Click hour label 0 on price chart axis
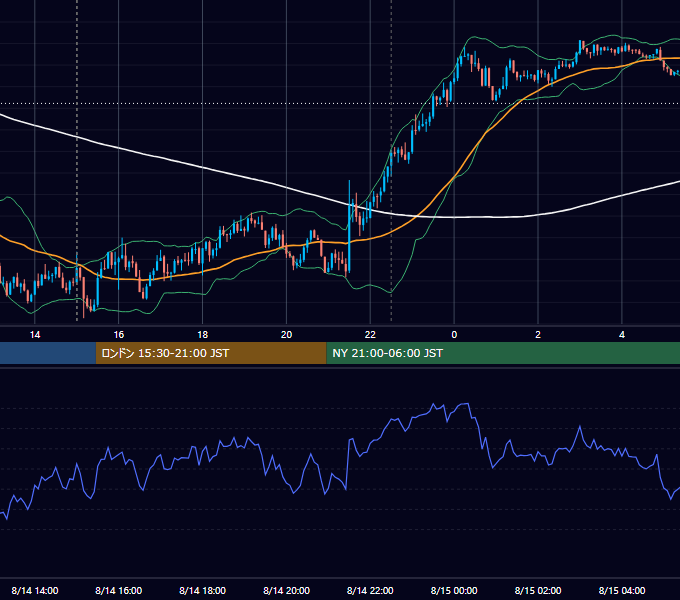 [x=454, y=335]
